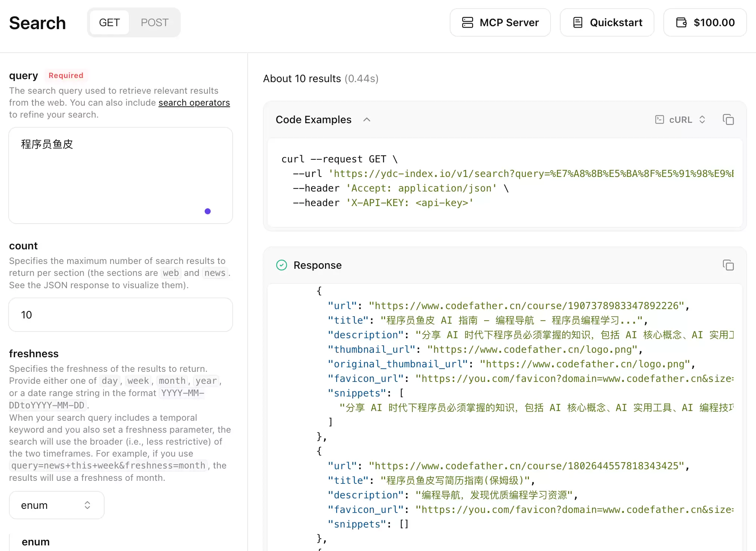Click the terminal icon next to cURL
756x551 pixels.
click(660, 119)
